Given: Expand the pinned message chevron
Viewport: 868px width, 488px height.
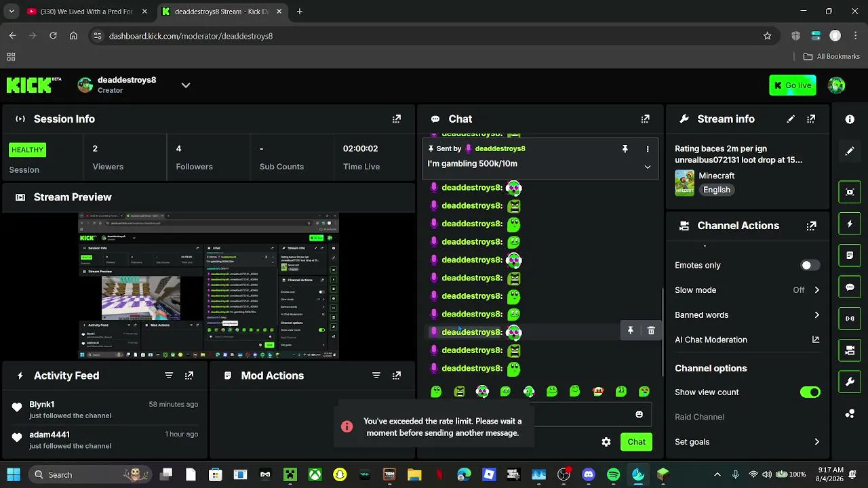Looking at the screenshot, I should (x=648, y=167).
